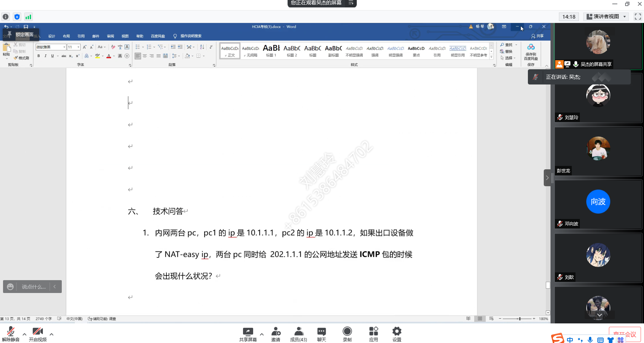Open the 聊天 chat panel

pos(322,334)
